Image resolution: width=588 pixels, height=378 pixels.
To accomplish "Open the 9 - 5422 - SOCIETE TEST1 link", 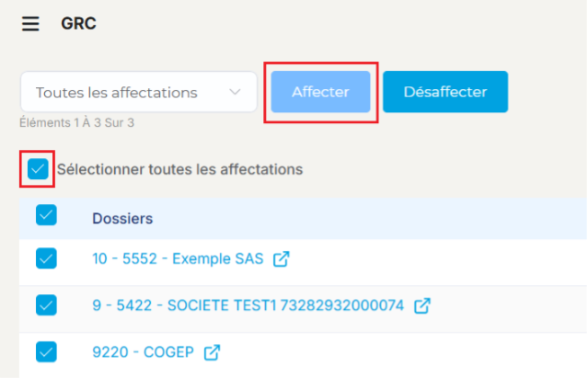I will coord(248,305).
